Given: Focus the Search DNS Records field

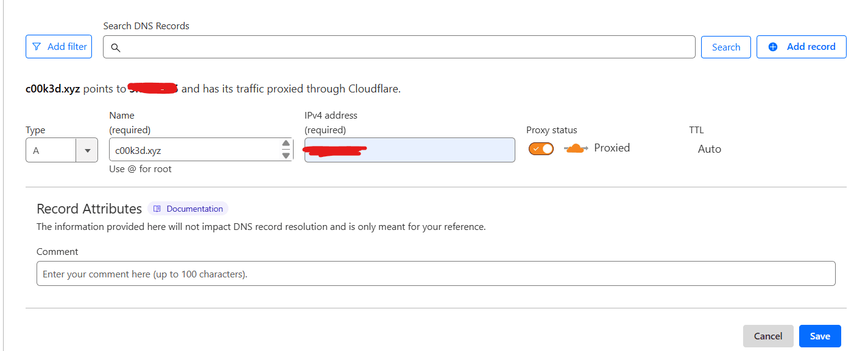Looking at the screenshot, I should coord(402,47).
